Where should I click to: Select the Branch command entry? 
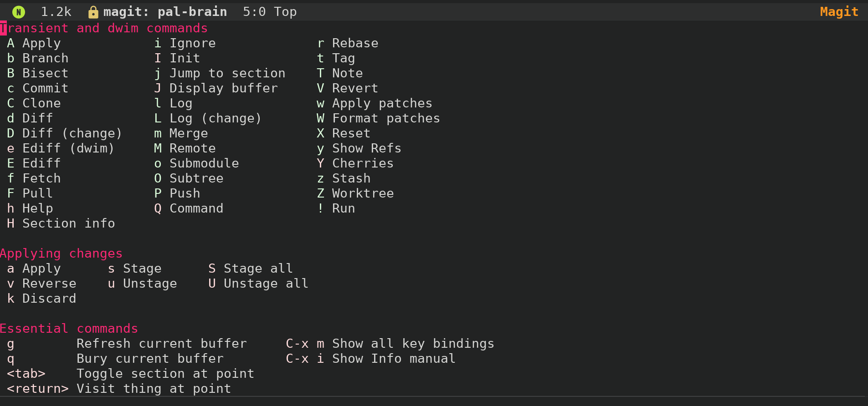pyautogui.click(x=38, y=58)
